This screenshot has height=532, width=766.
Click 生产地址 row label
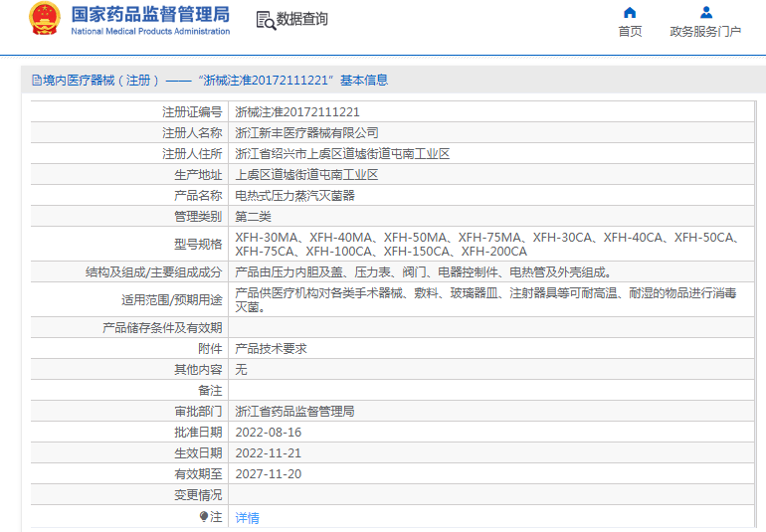(198, 175)
